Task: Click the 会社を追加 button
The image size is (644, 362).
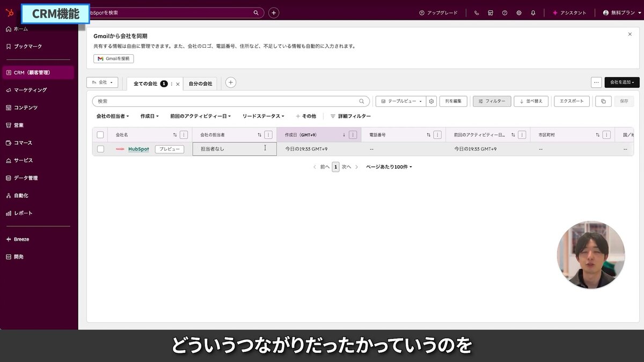Action: tap(620, 82)
